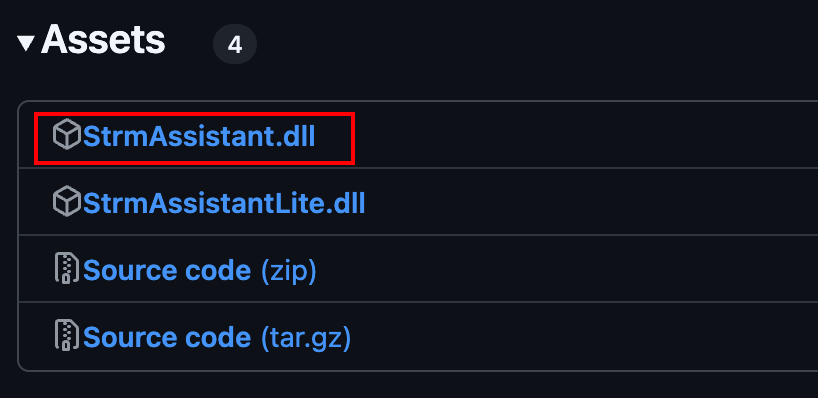Click the ".dll" extension of StrmAssistant.dll

(294, 137)
